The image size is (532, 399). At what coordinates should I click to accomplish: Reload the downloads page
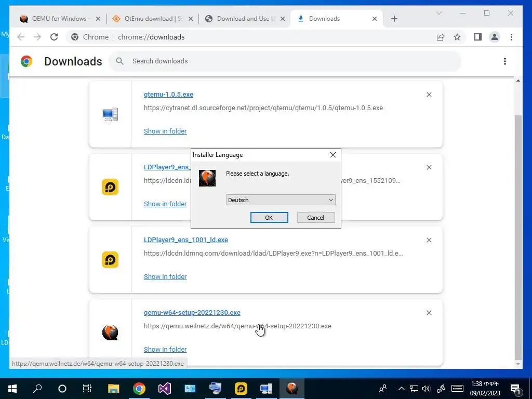[54, 37]
